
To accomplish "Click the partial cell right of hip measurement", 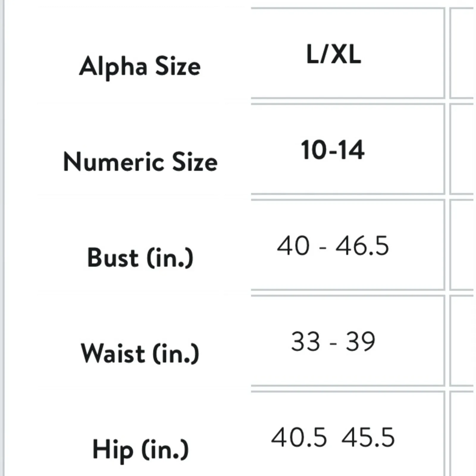I will pos(462,434).
